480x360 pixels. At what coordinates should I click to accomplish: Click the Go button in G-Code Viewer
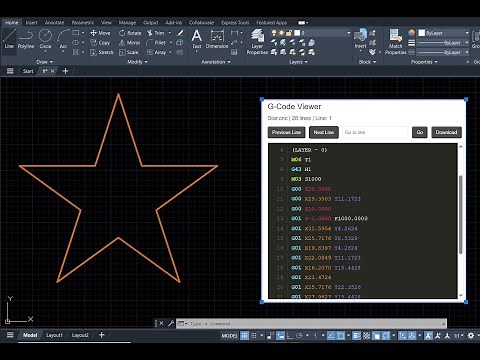[x=420, y=132]
